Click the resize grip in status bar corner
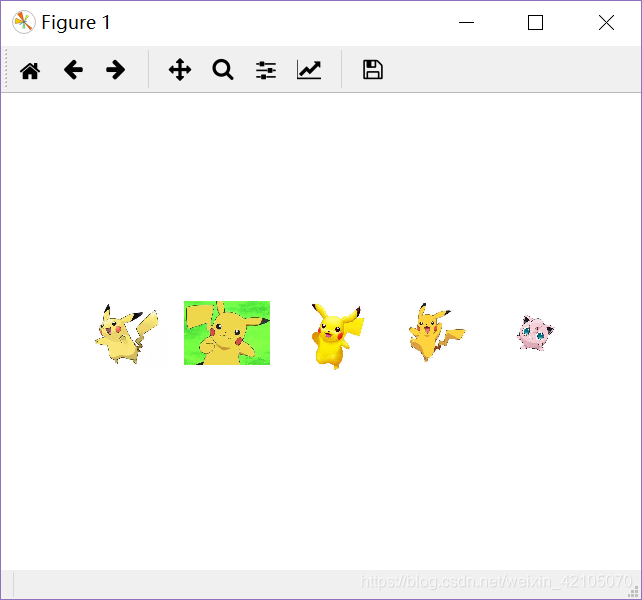Screen dimensions: 642x600 tap(633, 591)
